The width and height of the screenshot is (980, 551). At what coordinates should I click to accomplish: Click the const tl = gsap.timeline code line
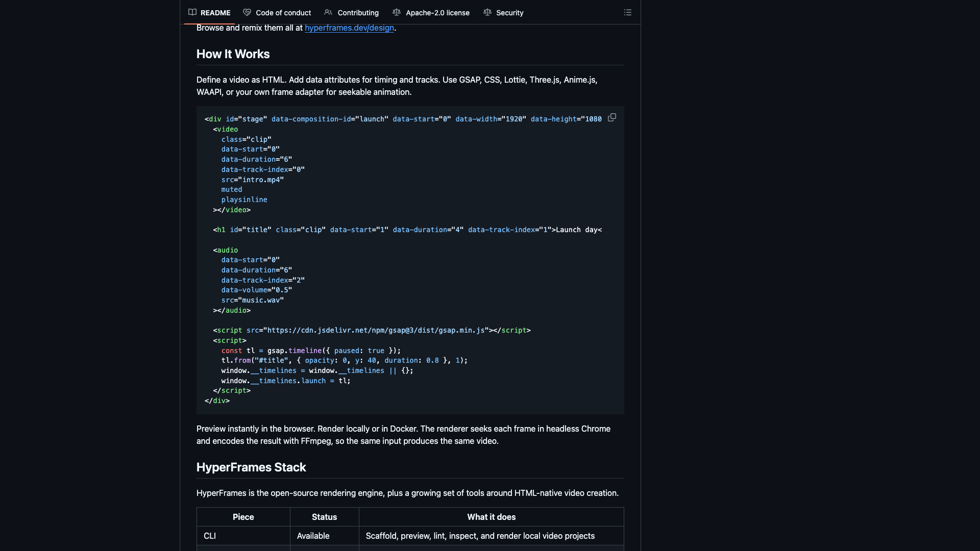point(311,350)
